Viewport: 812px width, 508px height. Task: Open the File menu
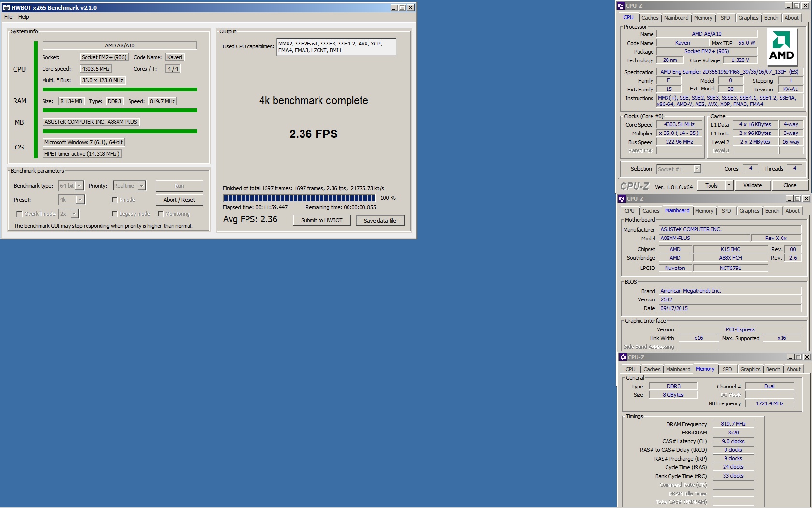coord(8,17)
